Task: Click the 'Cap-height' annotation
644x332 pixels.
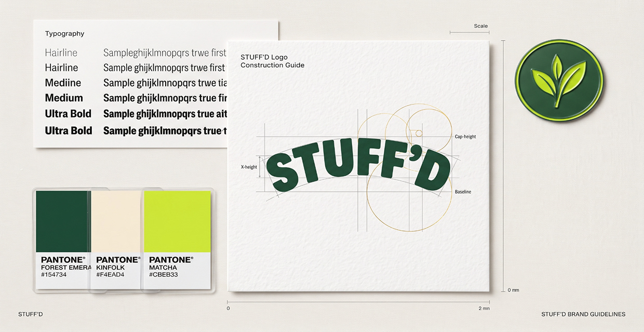Action: coord(465,137)
